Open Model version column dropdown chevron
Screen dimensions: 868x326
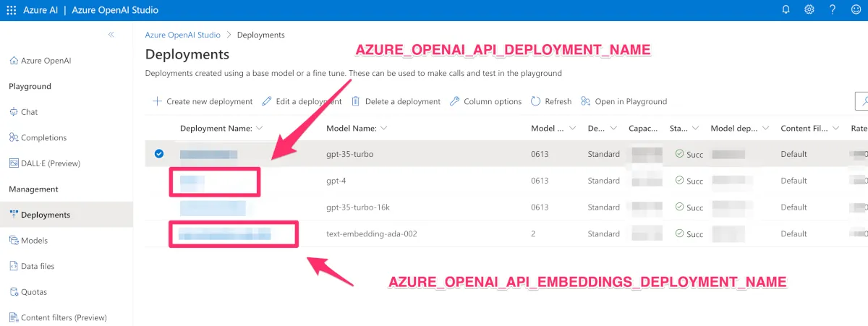coord(572,128)
